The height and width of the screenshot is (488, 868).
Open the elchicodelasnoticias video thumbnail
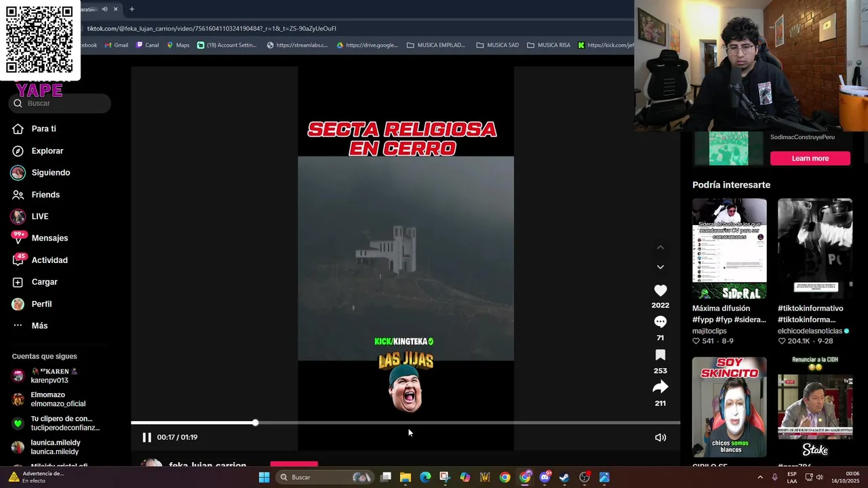pos(814,249)
